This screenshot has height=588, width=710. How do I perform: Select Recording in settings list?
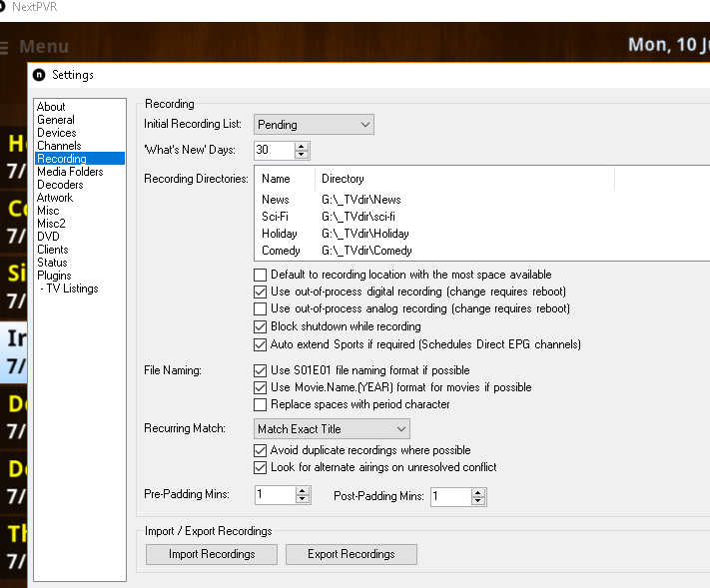click(80, 159)
